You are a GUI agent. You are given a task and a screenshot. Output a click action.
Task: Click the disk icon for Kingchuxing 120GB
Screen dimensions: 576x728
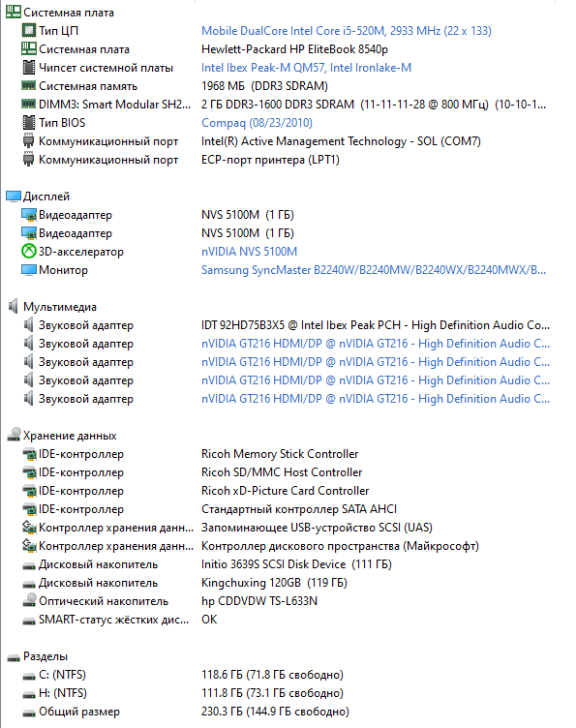coord(29,584)
